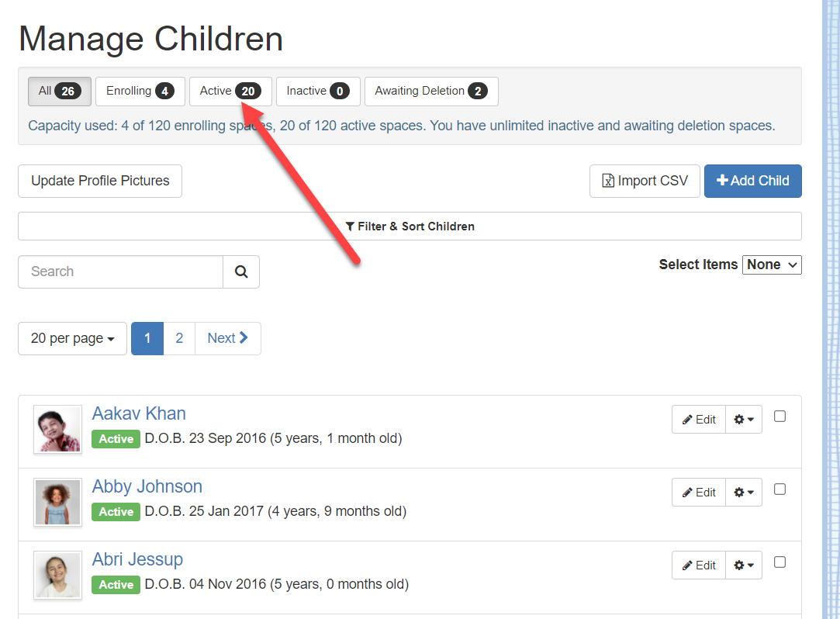840x619 pixels.
Task: Click into the Search field
Action: [x=120, y=271]
